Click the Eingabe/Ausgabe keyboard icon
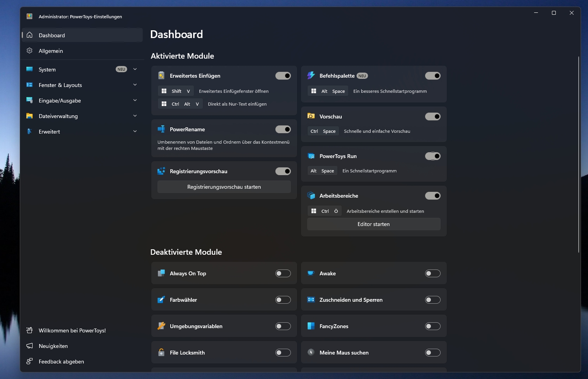This screenshot has height=379, width=588. (x=29, y=100)
